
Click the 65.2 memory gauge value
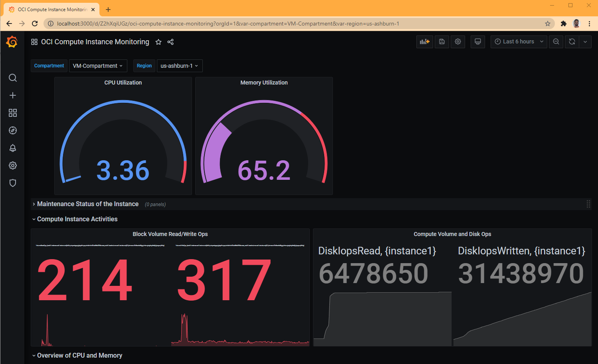[x=264, y=171]
